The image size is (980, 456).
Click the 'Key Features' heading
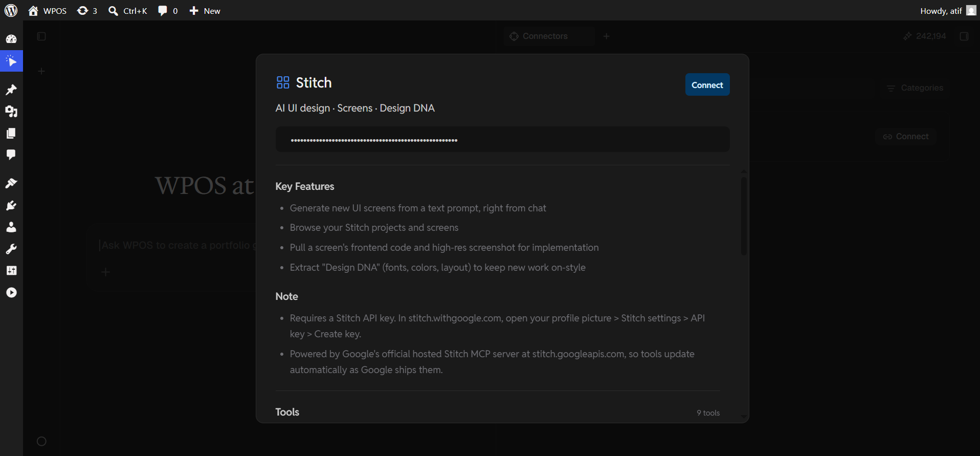305,186
